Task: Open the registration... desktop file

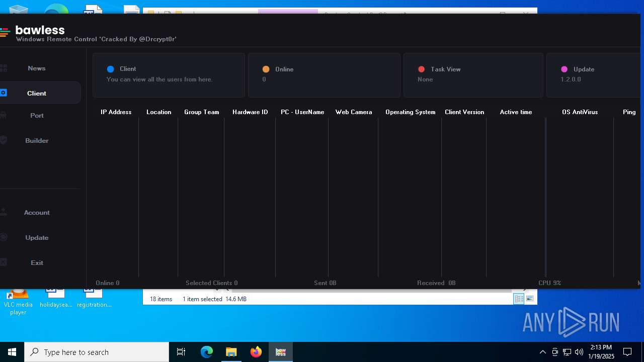Action: point(94,299)
